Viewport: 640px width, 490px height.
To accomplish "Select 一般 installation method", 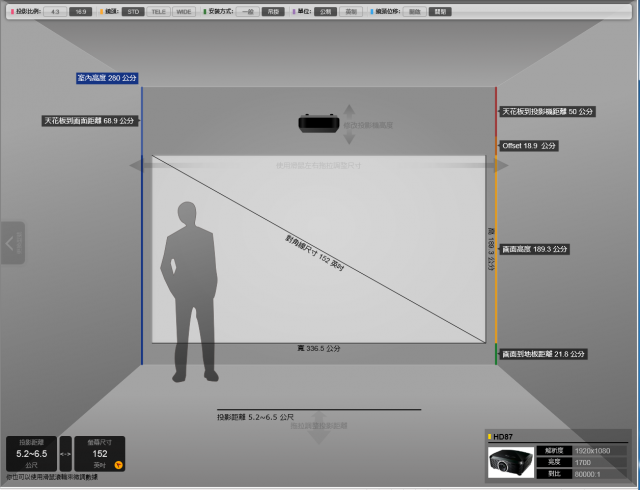I will 248,11.
